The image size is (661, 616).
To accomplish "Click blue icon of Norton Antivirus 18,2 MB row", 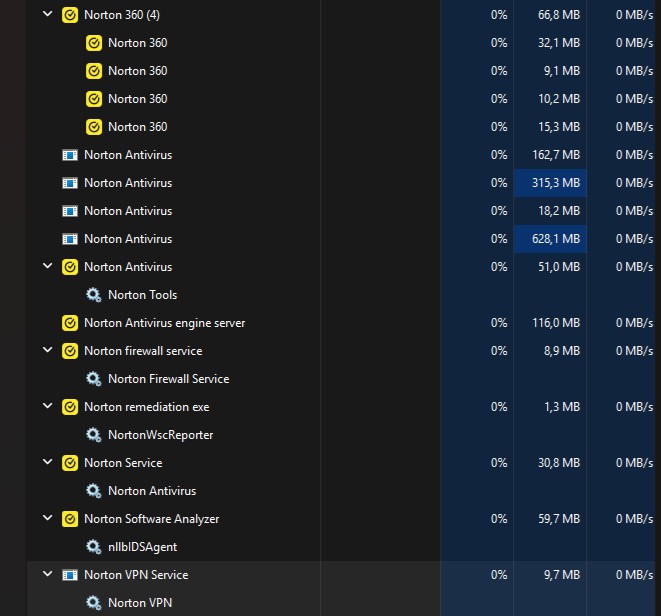I will [70, 211].
